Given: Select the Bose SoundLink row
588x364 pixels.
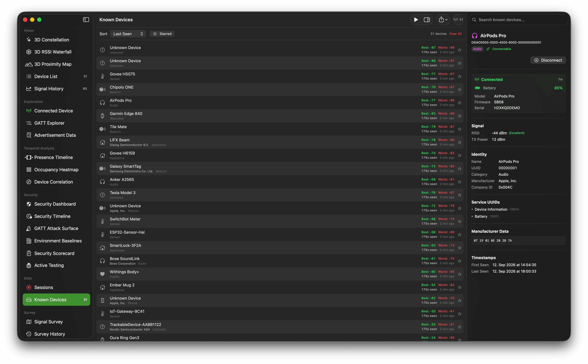Looking at the screenshot, I should tap(280, 261).
